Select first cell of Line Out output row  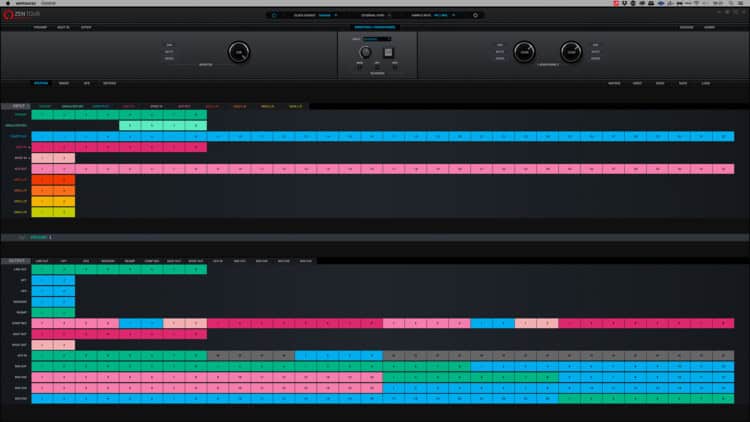[x=42, y=269]
